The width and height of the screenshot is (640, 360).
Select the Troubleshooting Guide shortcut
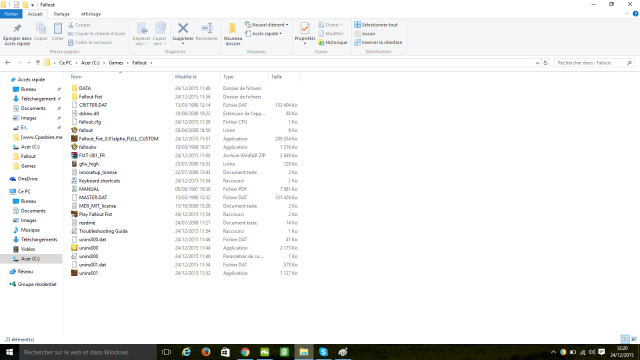click(103, 231)
